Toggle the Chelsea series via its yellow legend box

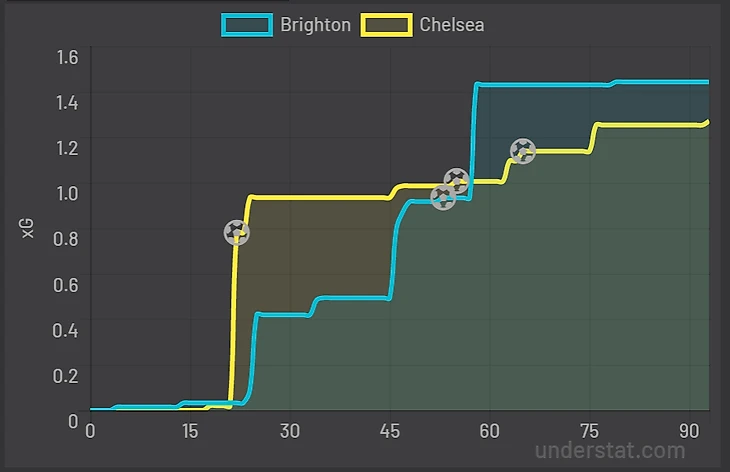(386, 25)
